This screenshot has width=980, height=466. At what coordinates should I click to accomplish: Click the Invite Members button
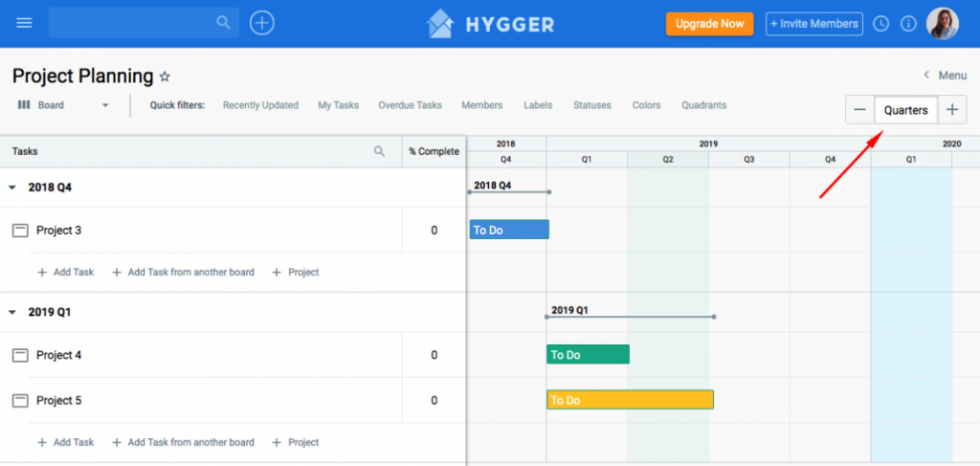(x=813, y=24)
